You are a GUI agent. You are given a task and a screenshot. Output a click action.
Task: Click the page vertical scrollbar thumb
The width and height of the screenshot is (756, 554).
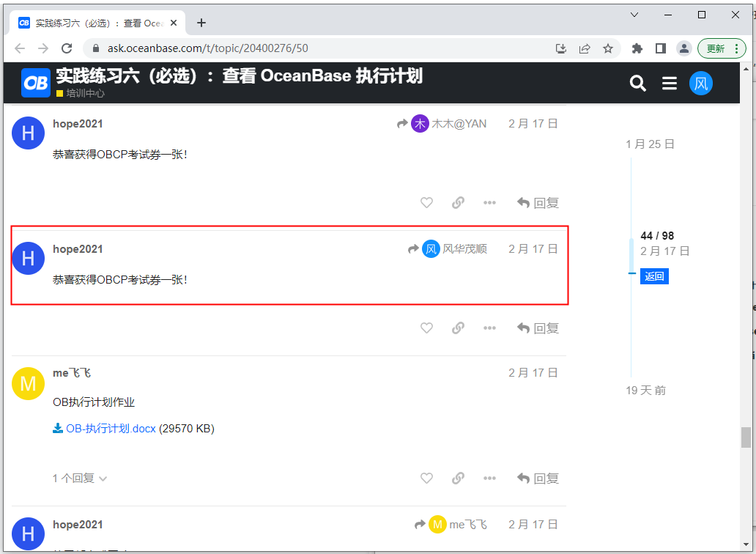point(746,437)
